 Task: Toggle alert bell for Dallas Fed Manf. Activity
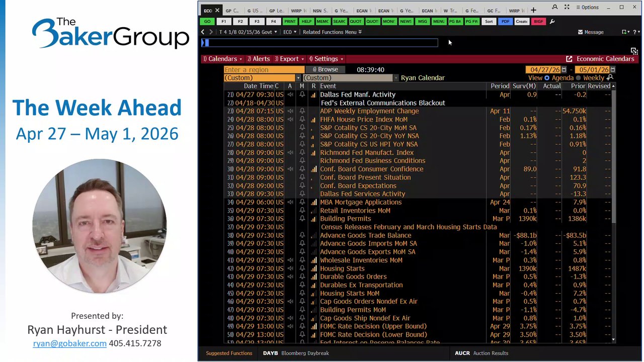[302, 95]
